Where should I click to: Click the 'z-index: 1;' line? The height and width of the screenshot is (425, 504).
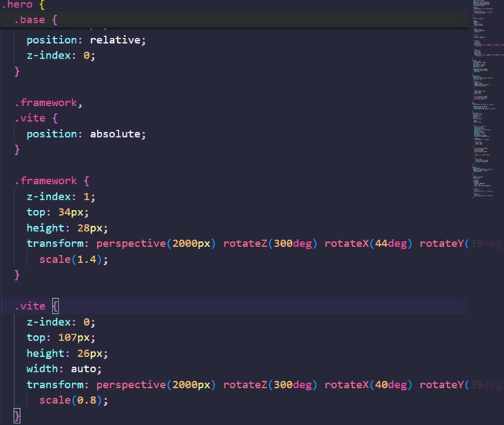pyautogui.click(x=61, y=197)
